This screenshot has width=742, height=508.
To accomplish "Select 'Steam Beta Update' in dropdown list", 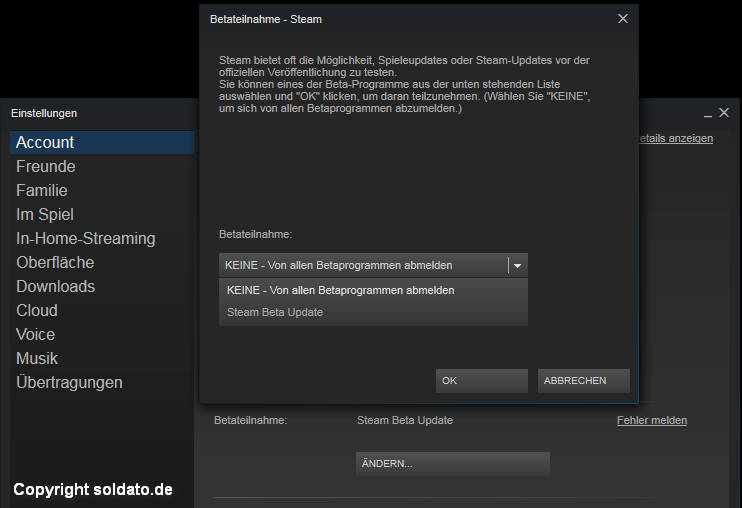I will click(x=373, y=312).
